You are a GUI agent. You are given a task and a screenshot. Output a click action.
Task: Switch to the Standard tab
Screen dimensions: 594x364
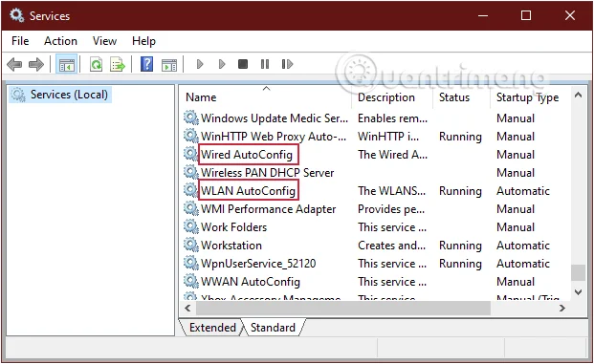tap(273, 328)
